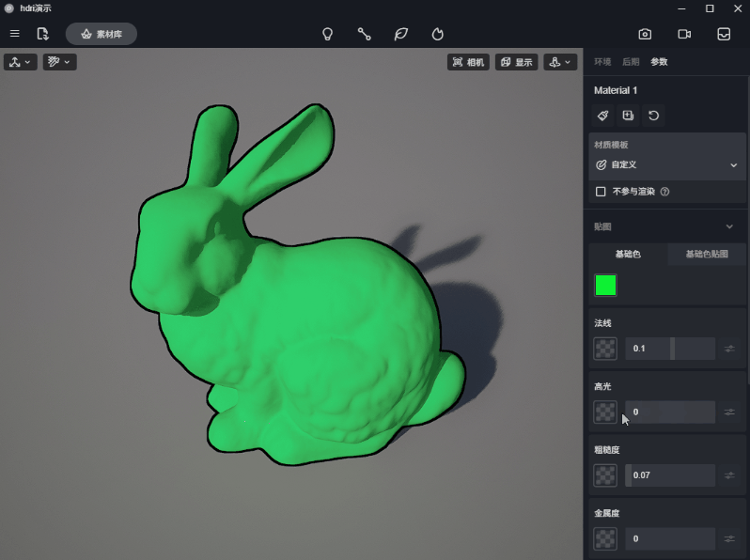Click the paint bucket material icon
Screen dimensions: 750x560
(603, 116)
